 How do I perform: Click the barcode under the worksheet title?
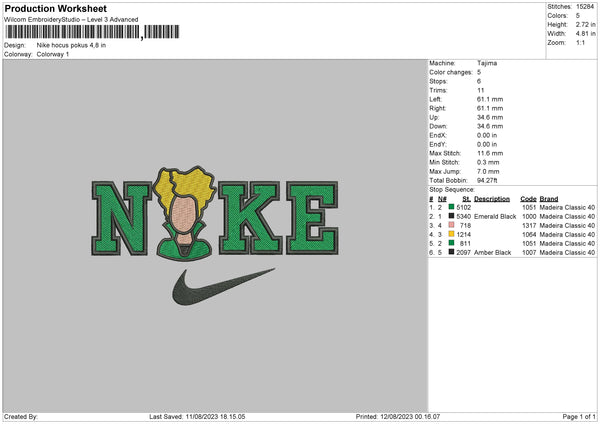click(92, 32)
